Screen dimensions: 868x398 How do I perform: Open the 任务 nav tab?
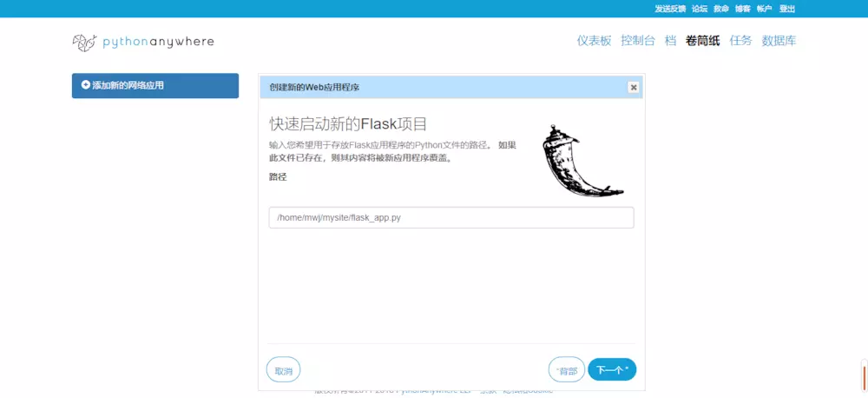tap(740, 41)
